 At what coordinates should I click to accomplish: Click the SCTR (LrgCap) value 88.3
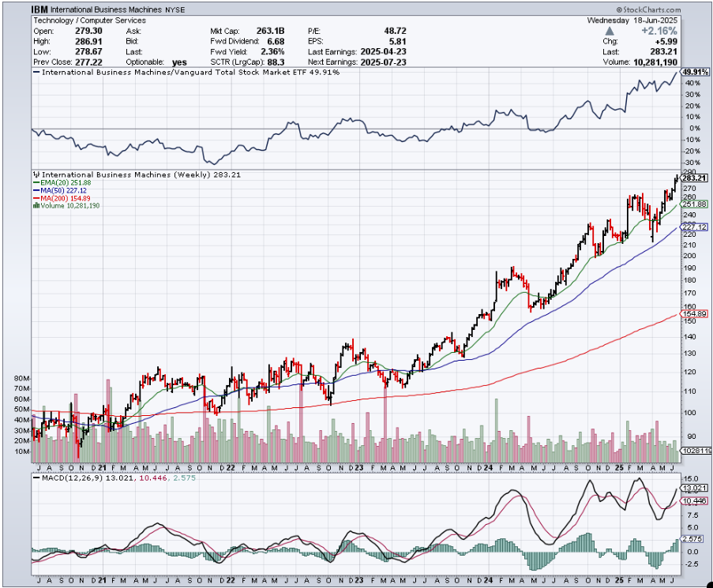coord(276,62)
